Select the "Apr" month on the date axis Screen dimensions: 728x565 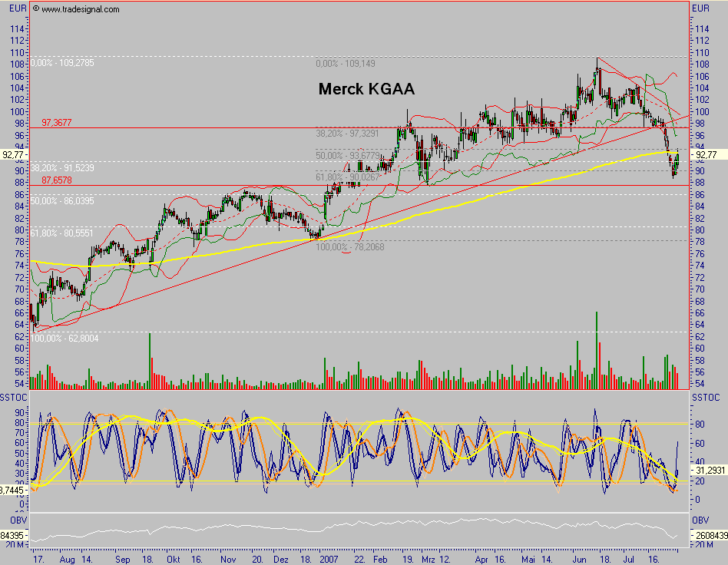coord(481,560)
